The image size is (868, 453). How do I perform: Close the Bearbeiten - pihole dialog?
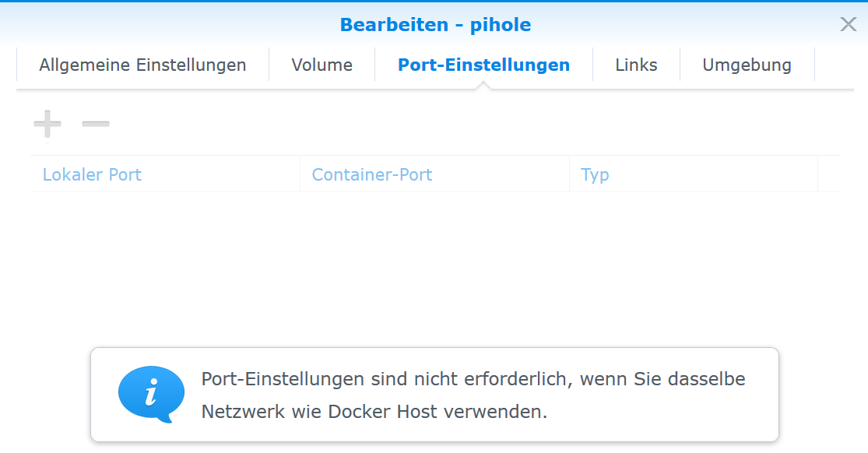(848, 24)
